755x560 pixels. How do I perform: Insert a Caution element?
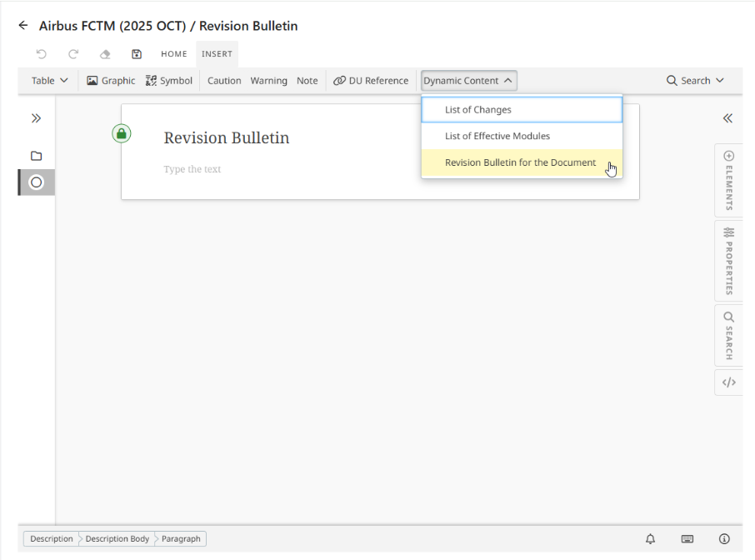[x=224, y=80]
